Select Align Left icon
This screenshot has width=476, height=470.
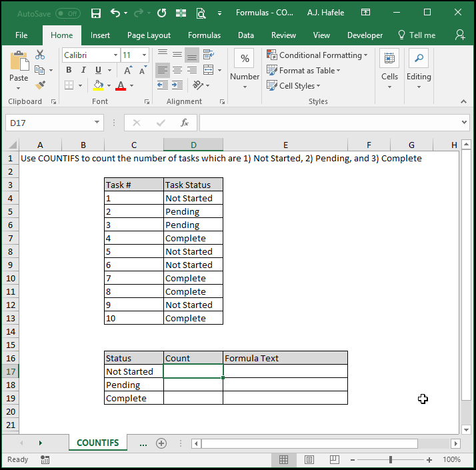coord(163,70)
